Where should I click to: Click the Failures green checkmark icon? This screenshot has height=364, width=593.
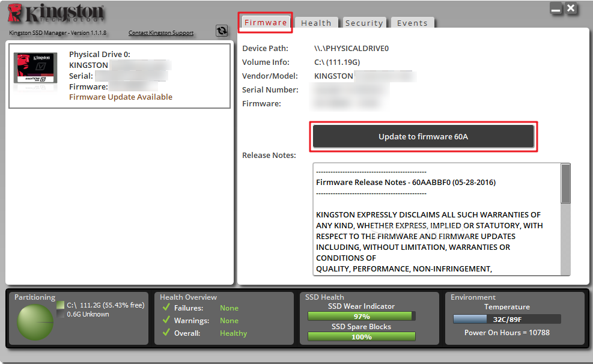pyautogui.click(x=166, y=308)
